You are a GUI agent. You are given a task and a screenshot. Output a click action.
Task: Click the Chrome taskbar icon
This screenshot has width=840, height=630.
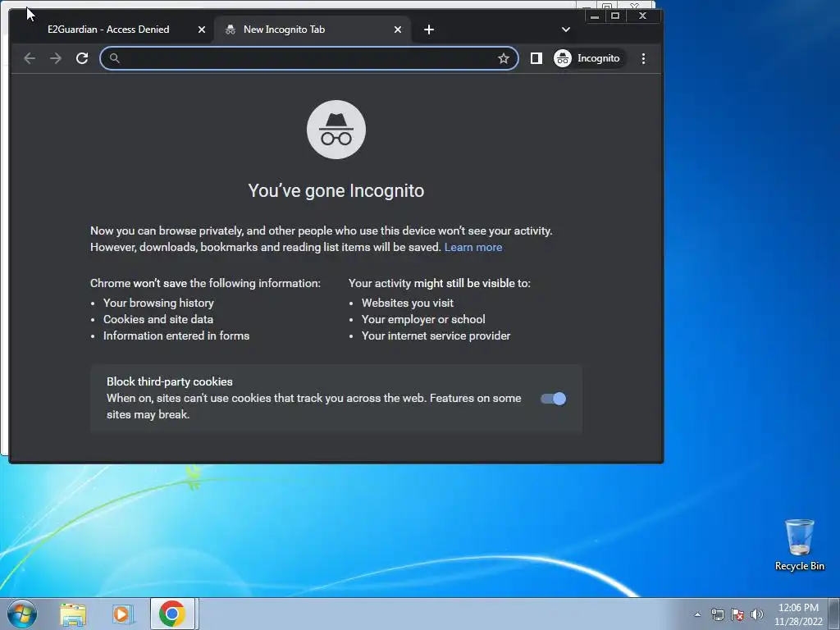pos(172,614)
